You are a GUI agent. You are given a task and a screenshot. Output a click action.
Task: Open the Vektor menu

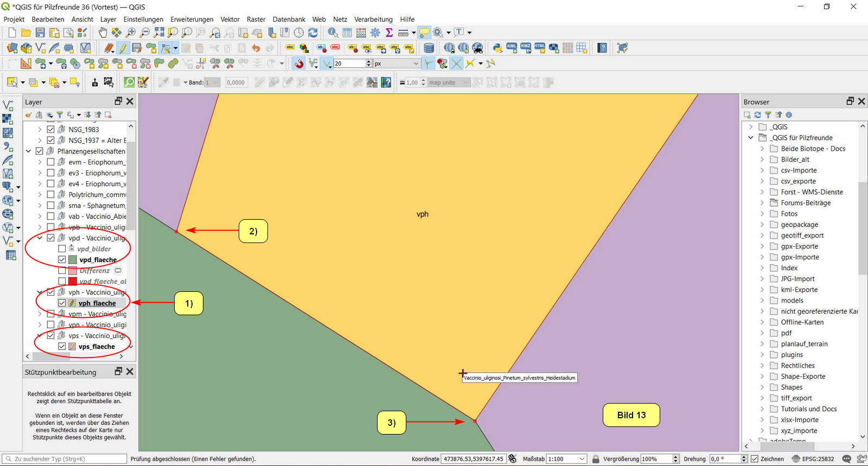point(230,20)
